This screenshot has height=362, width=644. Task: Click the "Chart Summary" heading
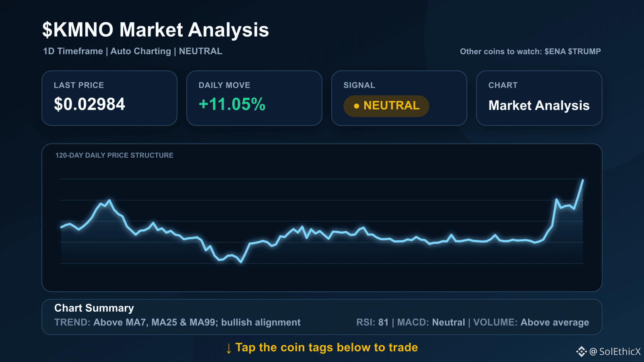[94, 308]
